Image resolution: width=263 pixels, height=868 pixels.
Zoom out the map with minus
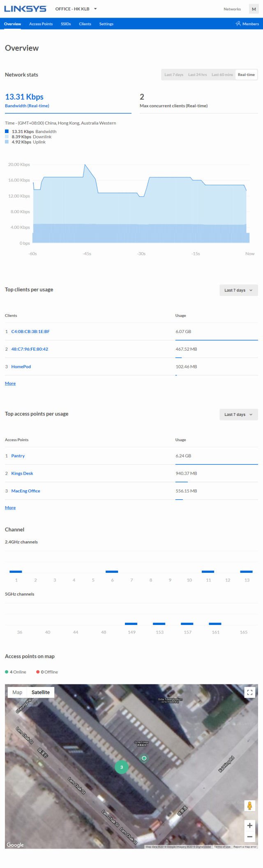(249, 836)
